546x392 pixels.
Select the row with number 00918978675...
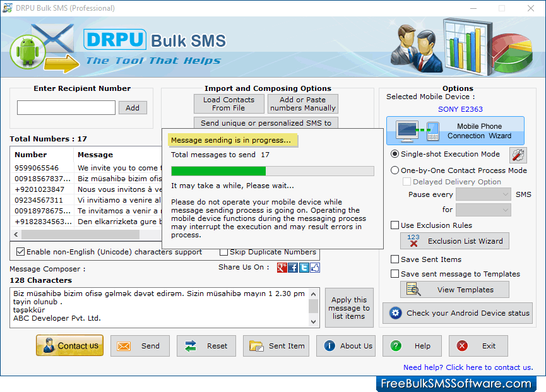[86, 211]
